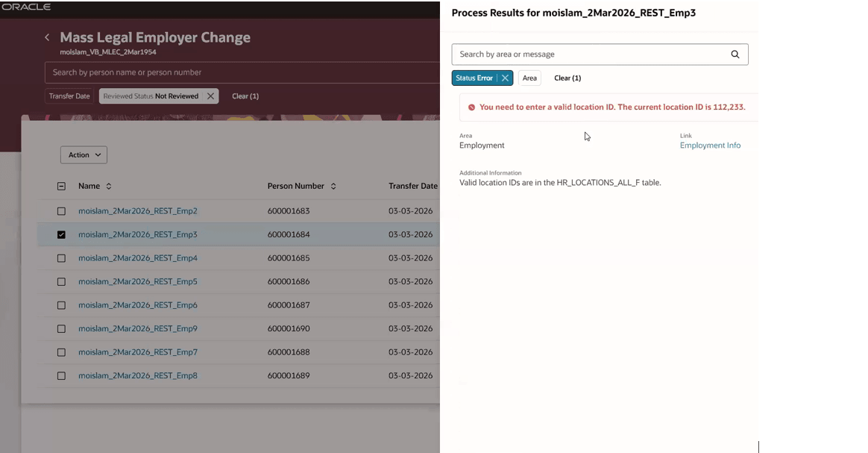868x453 pixels.
Task: Clear filters in the Process Results panel
Action: pos(567,78)
